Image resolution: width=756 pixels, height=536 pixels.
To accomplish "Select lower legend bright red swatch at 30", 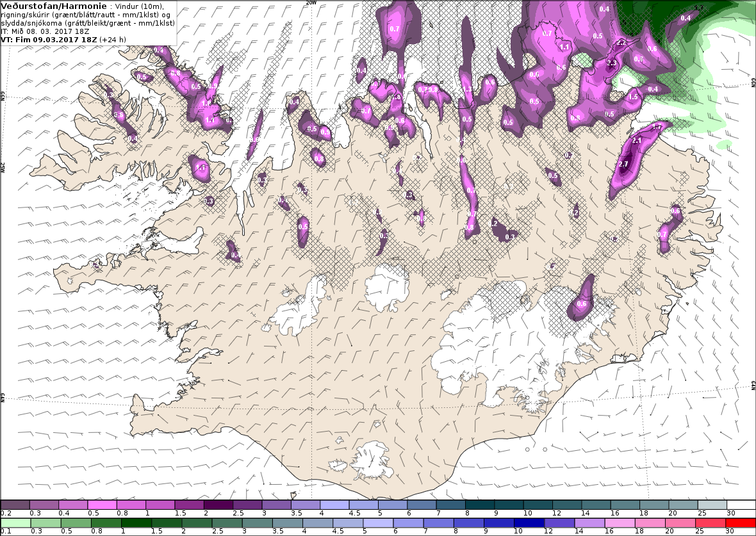I will [x=740, y=523].
